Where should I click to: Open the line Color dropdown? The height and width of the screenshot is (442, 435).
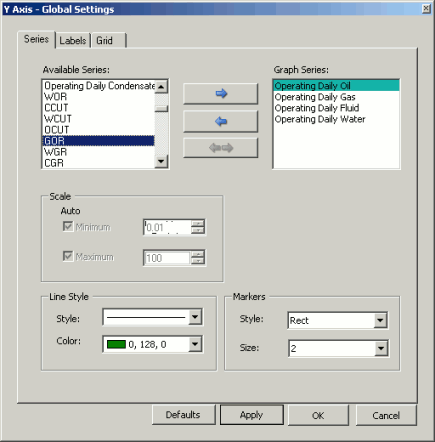point(195,344)
